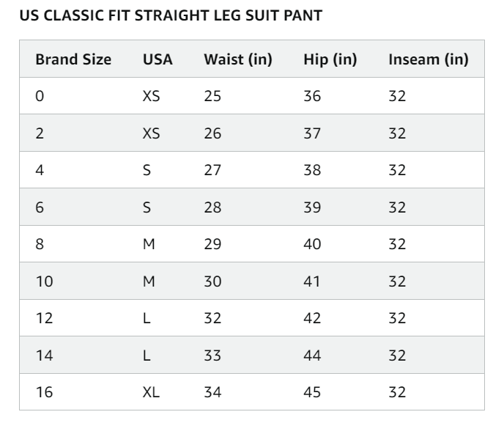Click the Inseam (in) column header

click(x=428, y=59)
